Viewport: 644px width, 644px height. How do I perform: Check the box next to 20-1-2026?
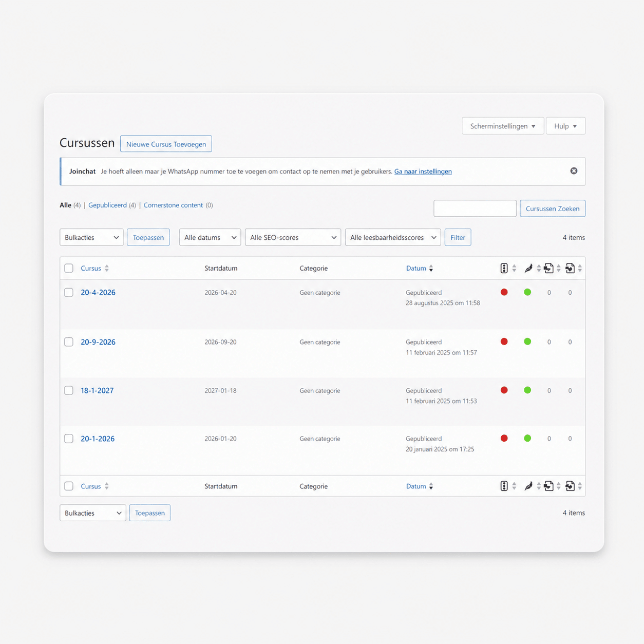[x=69, y=439]
